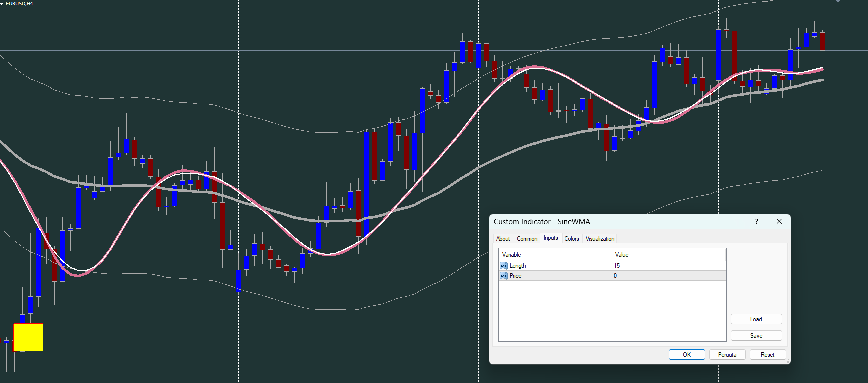The height and width of the screenshot is (383, 868).
Task: Click the question mark help button
Action: point(757,221)
